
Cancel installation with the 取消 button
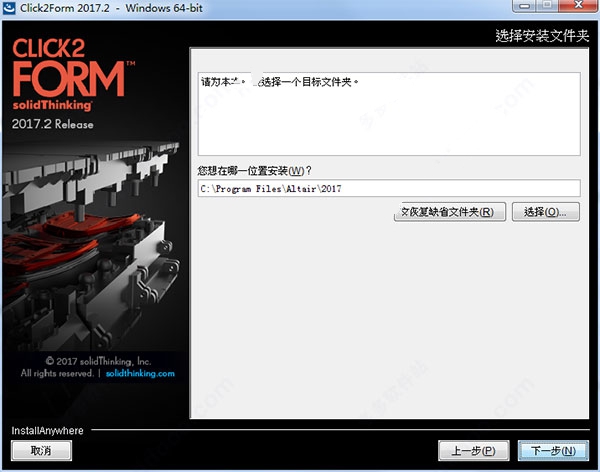[41, 451]
